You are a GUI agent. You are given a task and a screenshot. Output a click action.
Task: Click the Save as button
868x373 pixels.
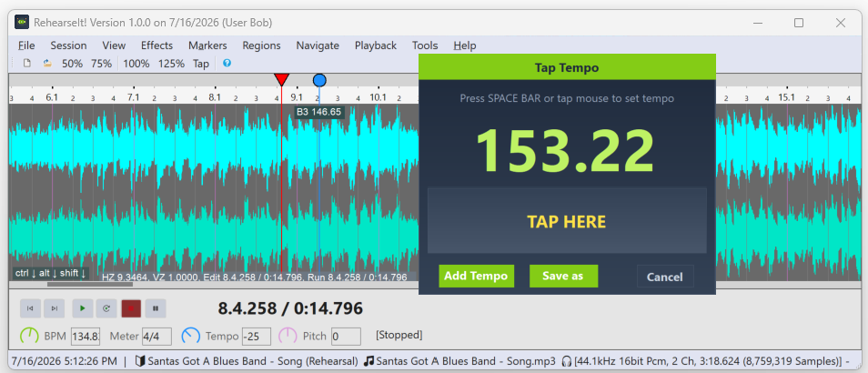click(x=563, y=276)
